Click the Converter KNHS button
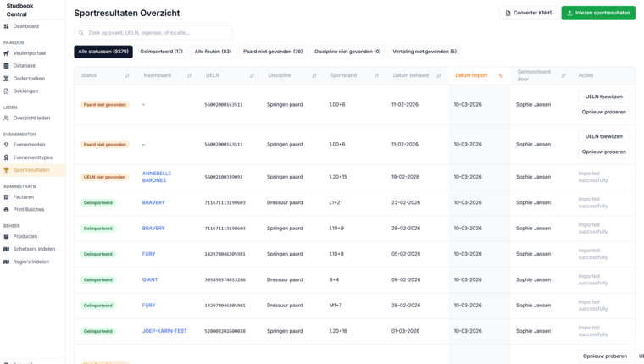The height and width of the screenshot is (364, 644). point(529,14)
